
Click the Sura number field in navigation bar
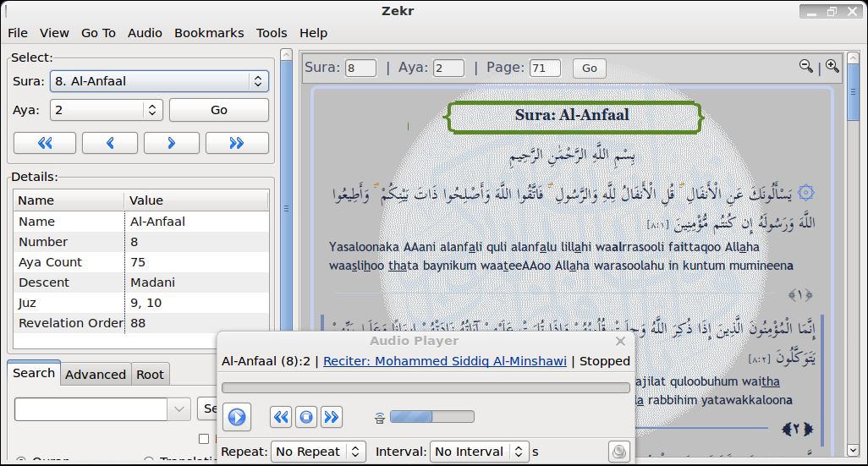click(x=360, y=68)
